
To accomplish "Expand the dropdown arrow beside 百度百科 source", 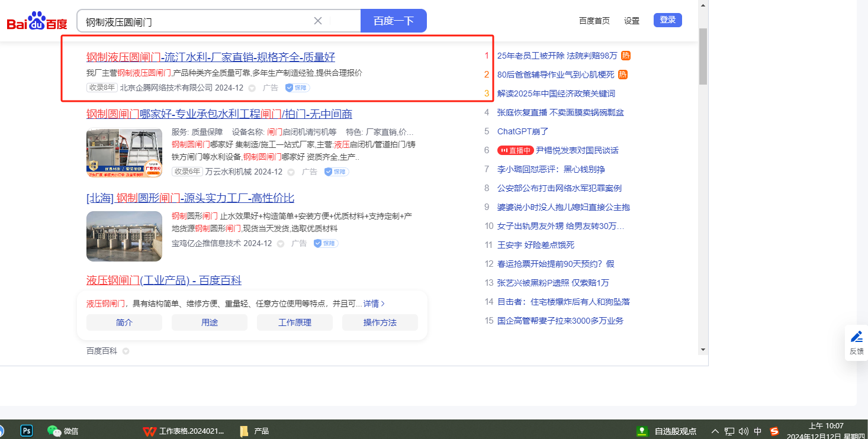I will tap(126, 351).
